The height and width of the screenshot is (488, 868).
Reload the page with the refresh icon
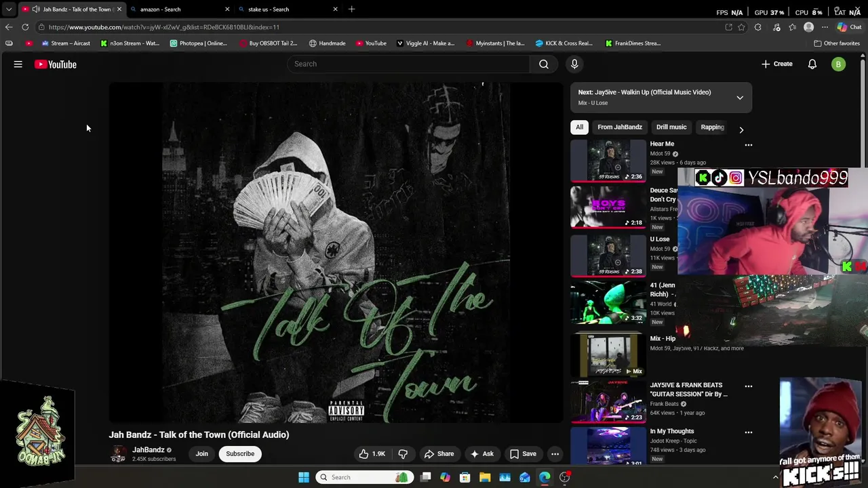coord(25,27)
